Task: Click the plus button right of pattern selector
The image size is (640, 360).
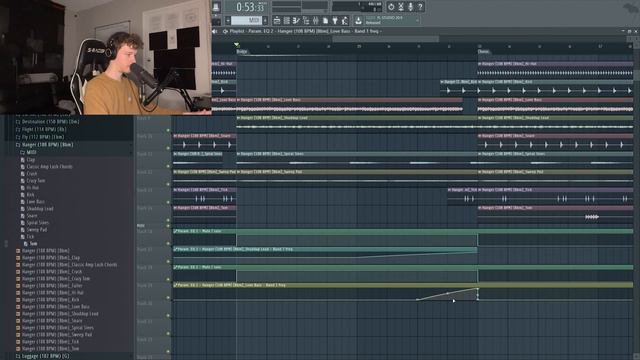Action: coord(265,20)
